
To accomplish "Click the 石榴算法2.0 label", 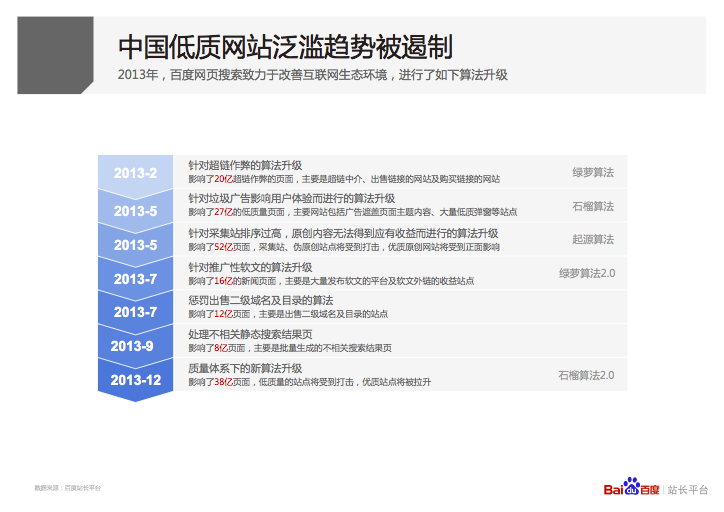I will point(586,375).
